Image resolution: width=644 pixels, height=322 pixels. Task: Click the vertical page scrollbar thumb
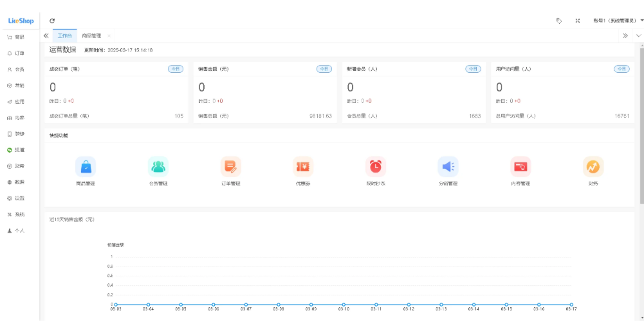click(642, 124)
